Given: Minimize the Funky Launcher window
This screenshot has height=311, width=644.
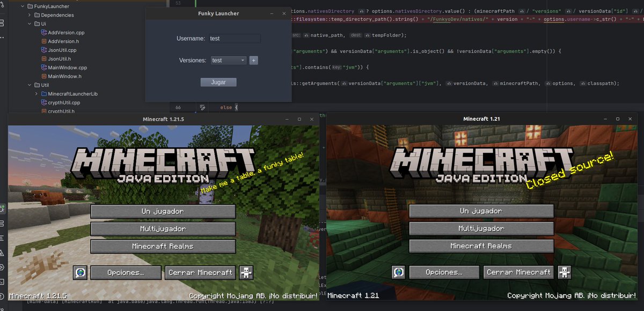Looking at the screenshot, I should tap(272, 13).
